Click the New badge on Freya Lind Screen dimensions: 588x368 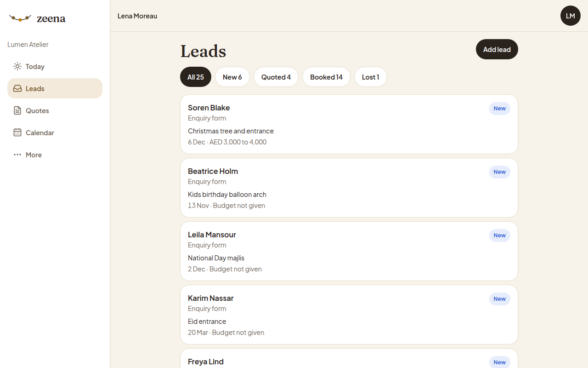[500, 362]
